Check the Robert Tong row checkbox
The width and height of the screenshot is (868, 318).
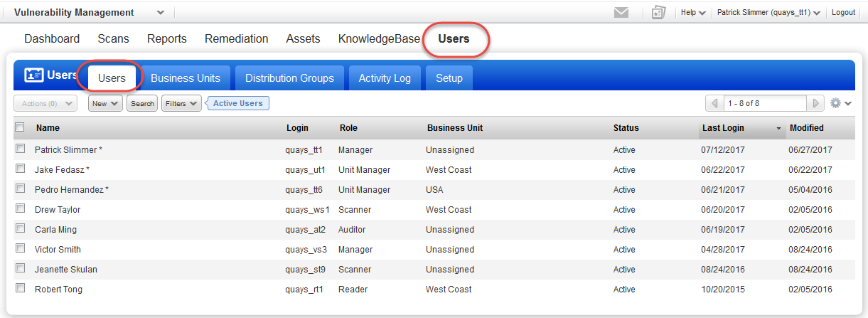(21, 288)
